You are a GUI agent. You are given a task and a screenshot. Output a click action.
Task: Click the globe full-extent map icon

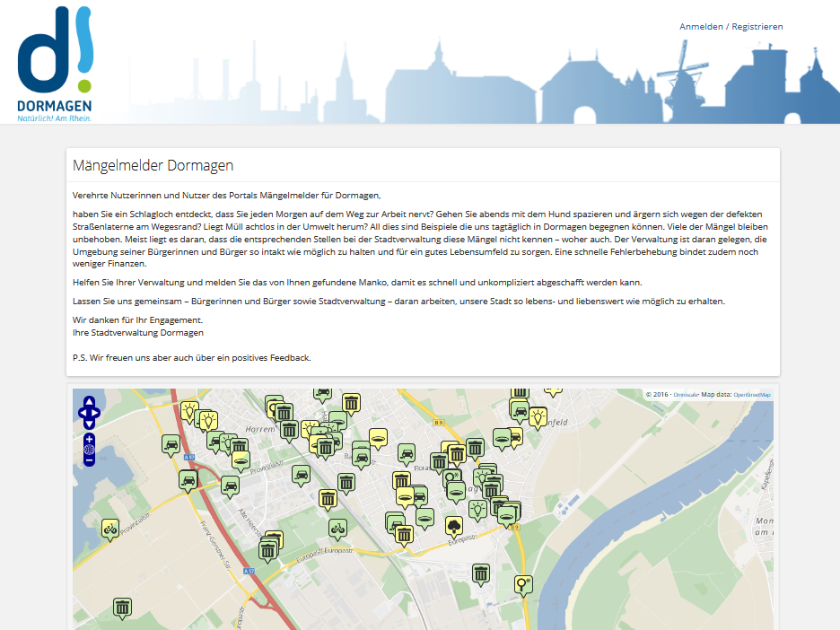[89, 450]
